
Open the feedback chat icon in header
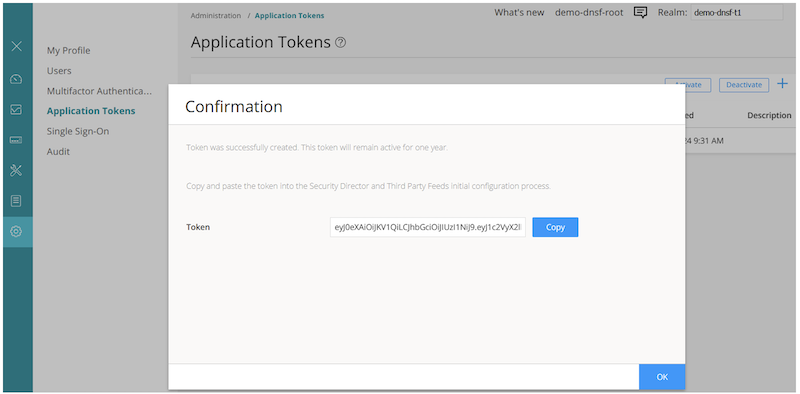tap(640, 13)
